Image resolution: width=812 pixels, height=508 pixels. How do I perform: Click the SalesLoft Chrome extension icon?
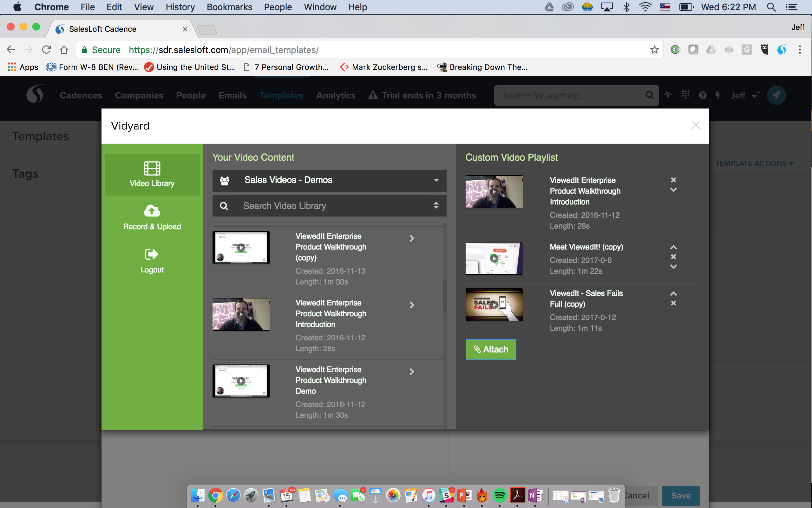tap(782, 50)
